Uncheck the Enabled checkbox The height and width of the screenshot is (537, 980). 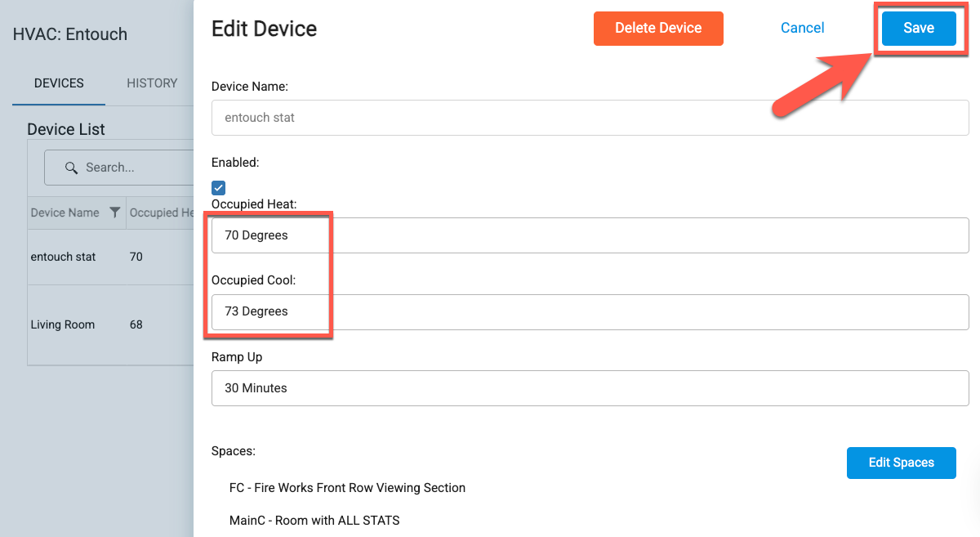click(219, 188)
